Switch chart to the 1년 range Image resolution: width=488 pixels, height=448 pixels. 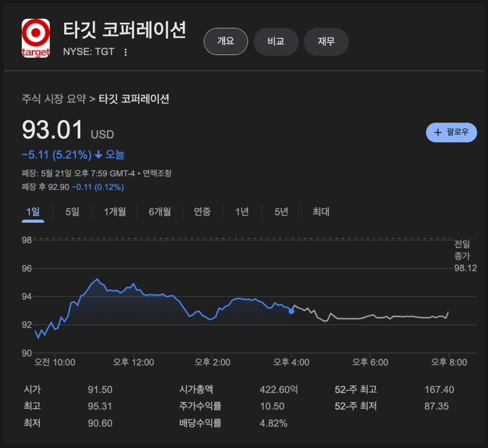click(242, 212)
